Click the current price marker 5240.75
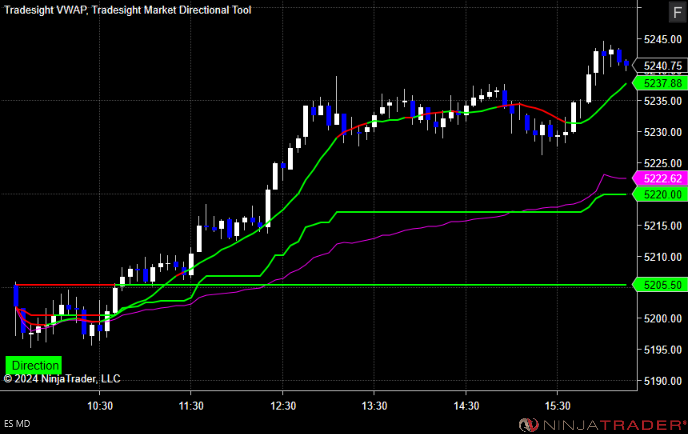The image size is (688, 434). tap(660, 66)
